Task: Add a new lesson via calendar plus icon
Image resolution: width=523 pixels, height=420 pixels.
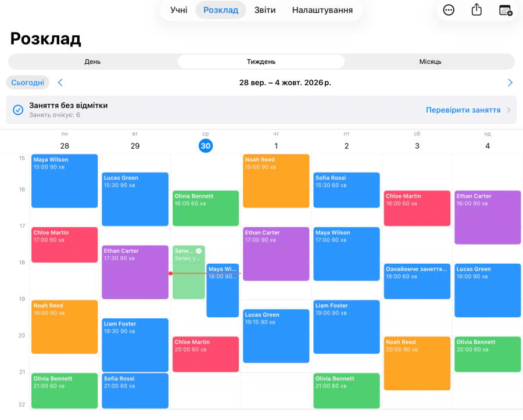Action: (x=506, y=10)
